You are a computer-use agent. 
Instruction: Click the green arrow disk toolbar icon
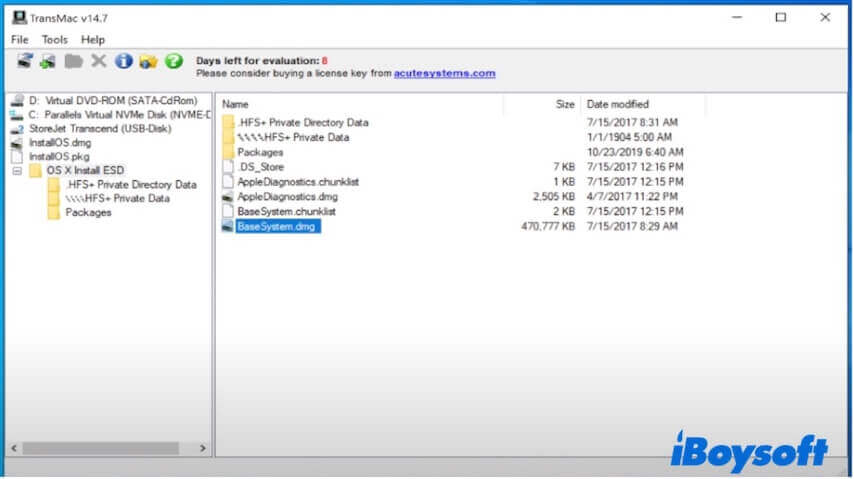point(48,62)
